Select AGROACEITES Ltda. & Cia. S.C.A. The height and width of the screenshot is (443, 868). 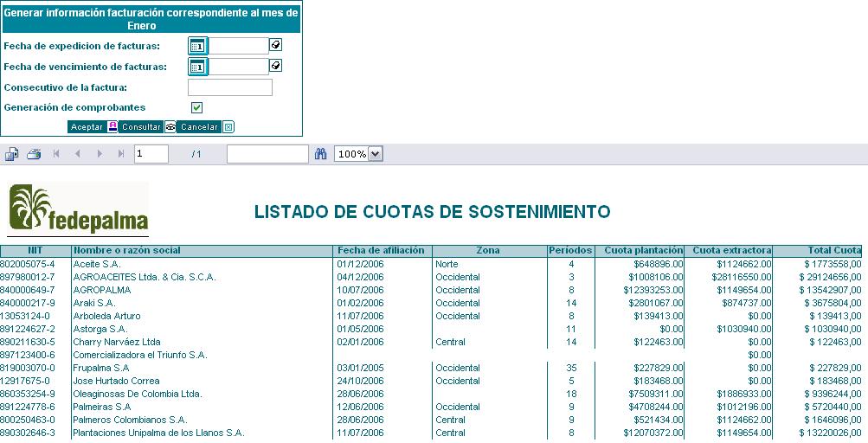coord(145,277)
